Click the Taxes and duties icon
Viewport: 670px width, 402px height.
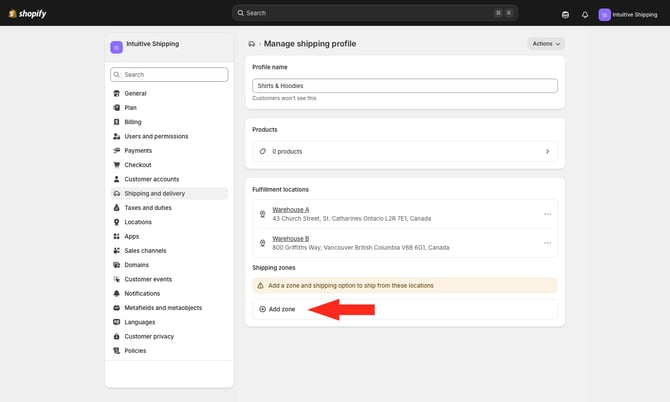(x=116, y=208)
